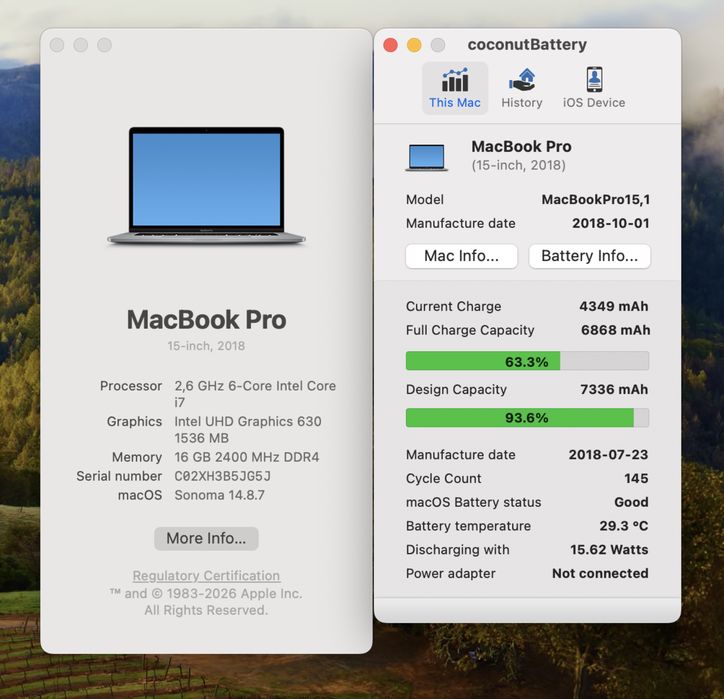Switch to the iOS Device tab
Viewport: 724px width, 699px height.
(x=594, y=88)
